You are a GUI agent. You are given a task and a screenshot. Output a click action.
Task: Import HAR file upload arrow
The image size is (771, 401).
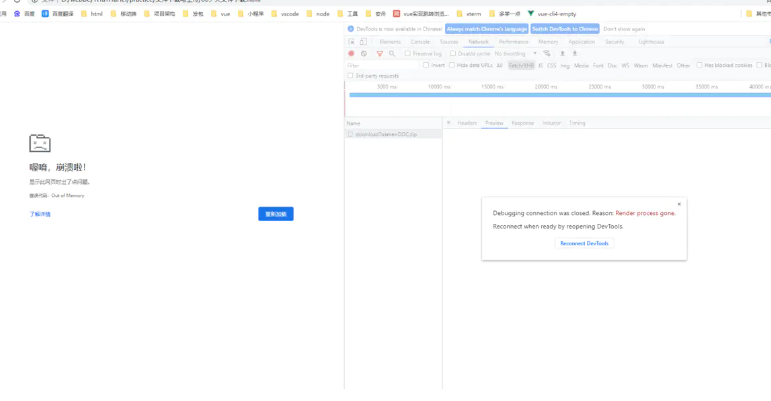[562, 54]
